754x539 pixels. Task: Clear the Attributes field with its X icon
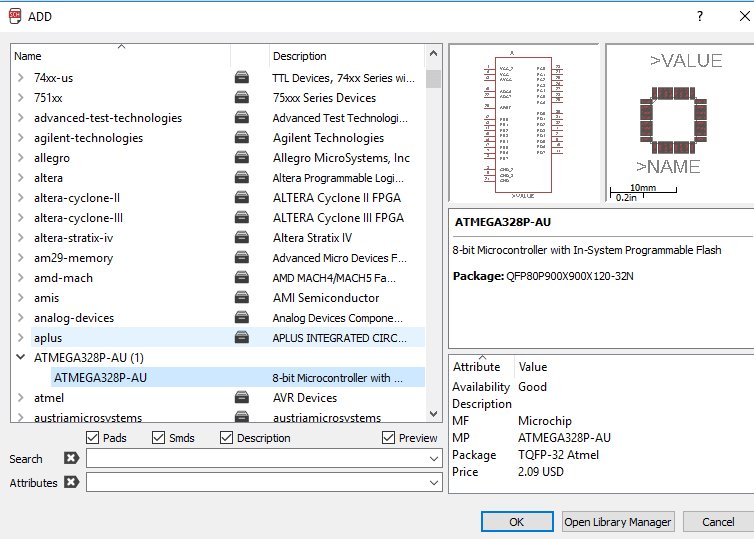pyautogui.click(x=71, y=482)
